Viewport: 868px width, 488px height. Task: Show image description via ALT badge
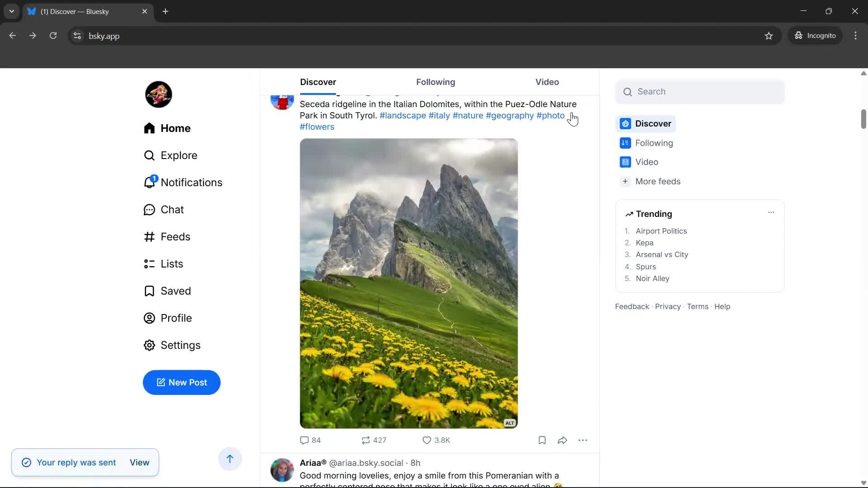pos(509,422)
